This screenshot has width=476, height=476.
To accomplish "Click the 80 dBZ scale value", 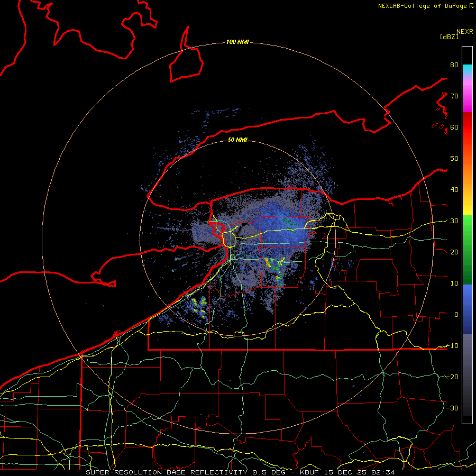I will 454,65.
